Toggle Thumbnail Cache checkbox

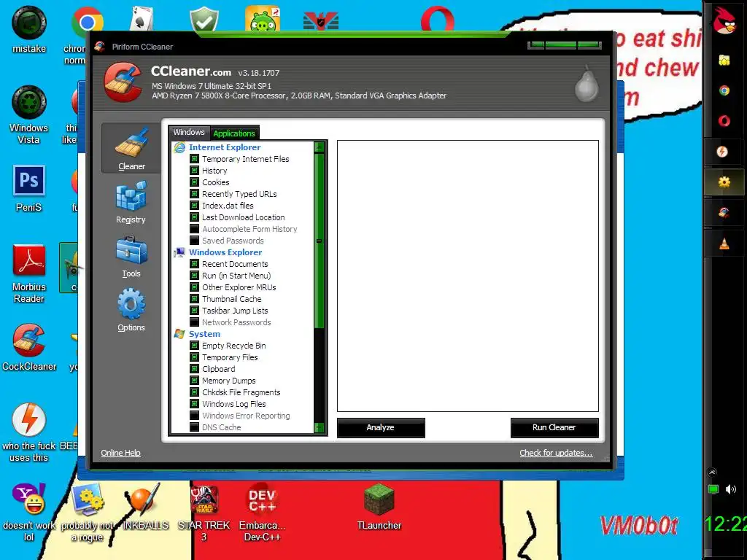tap(194, 298)
